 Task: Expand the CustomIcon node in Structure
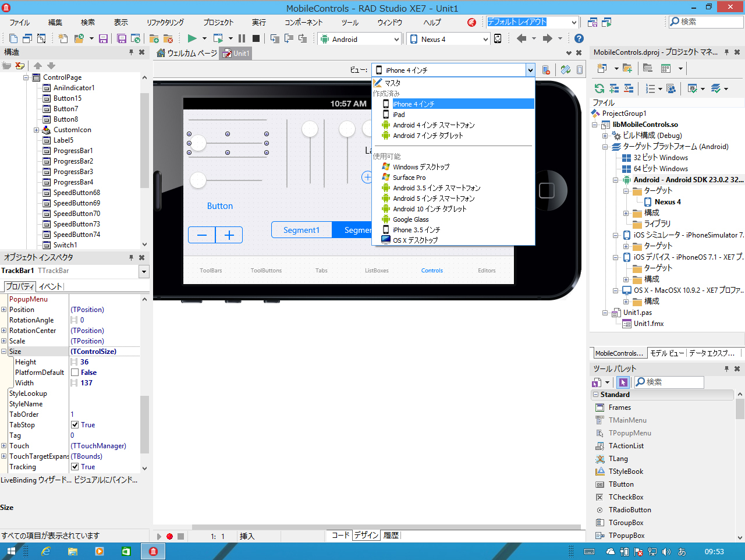36,130
